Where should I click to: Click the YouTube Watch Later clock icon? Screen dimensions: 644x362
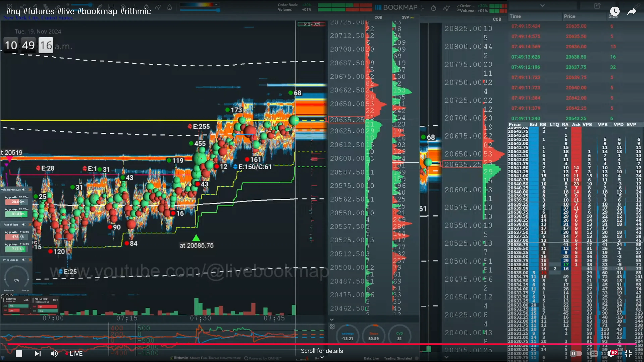[615, 11]
